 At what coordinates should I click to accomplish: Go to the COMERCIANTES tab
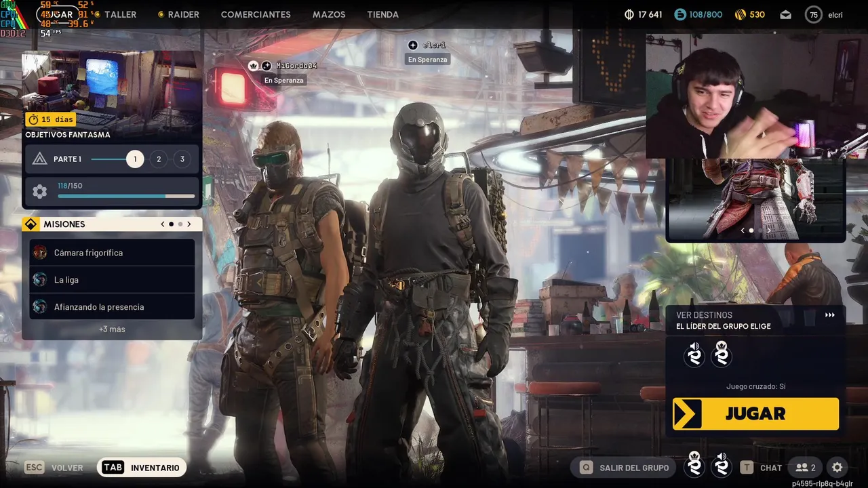(256, 14)
